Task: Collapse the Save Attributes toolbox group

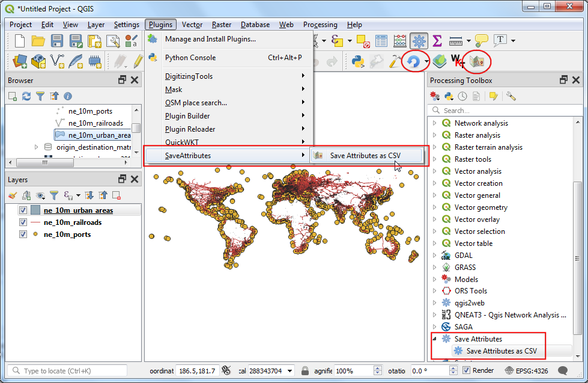Action: pyautogui.click(x=434, y=339)
